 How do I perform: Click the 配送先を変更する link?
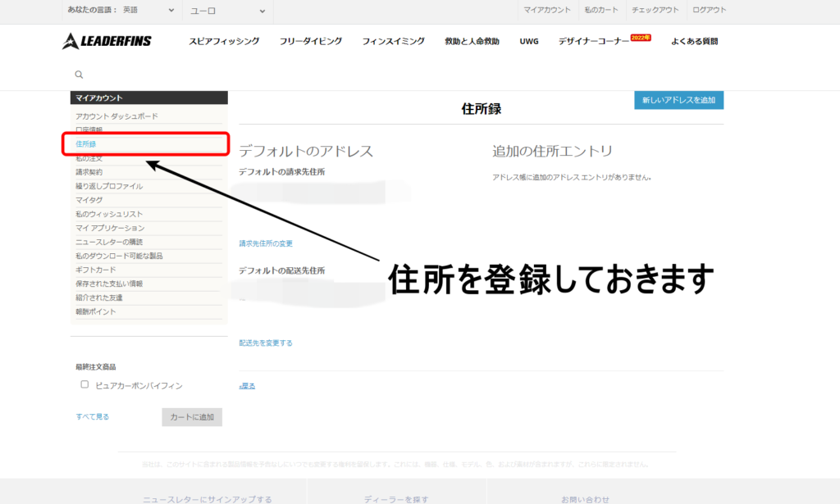click(266, 343)
